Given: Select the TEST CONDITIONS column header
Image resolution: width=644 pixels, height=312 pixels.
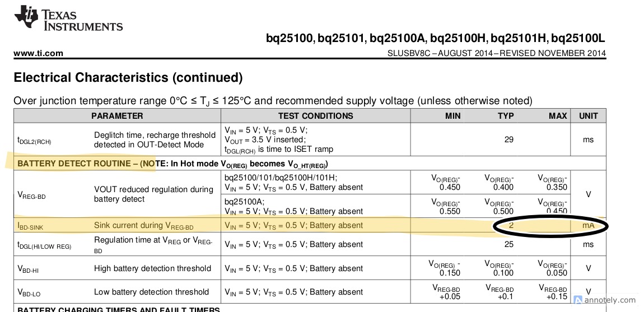Looking at the screenshot, I should tap(315, 116).
